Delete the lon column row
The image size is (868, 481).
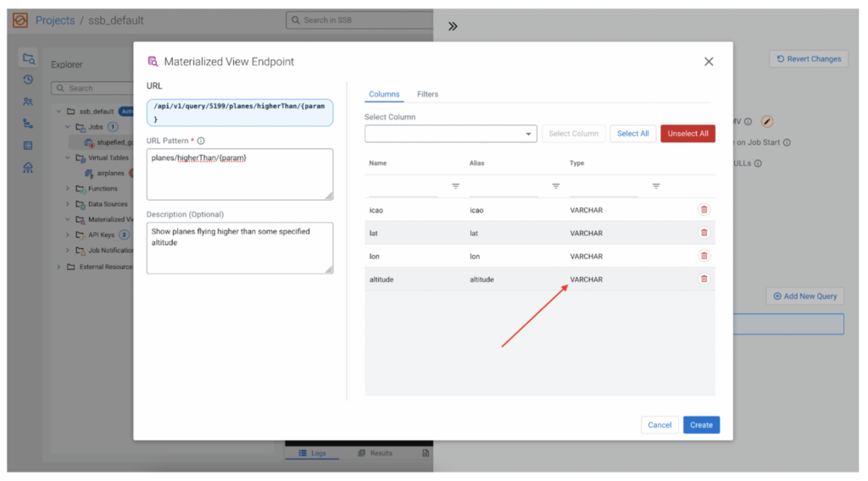click(704, 256)
